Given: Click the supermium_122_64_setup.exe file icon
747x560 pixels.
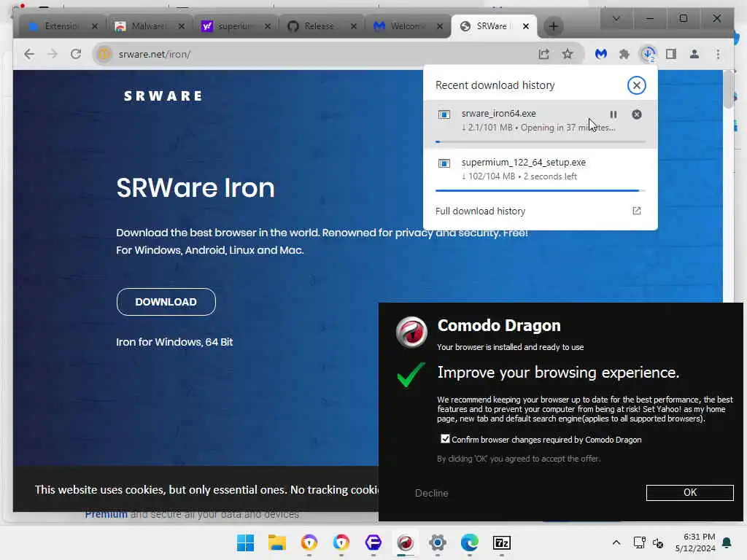Looking at the screenshot, I should 444,163.
